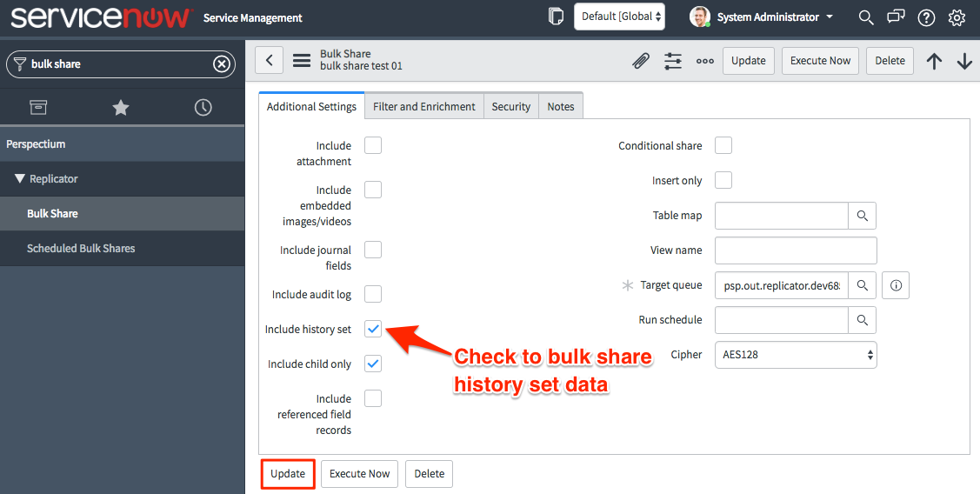Image resolution: width=980 pixels, height=494 pixels.
Task: Personalize form sliders icon
Action: tap(673, 61)
